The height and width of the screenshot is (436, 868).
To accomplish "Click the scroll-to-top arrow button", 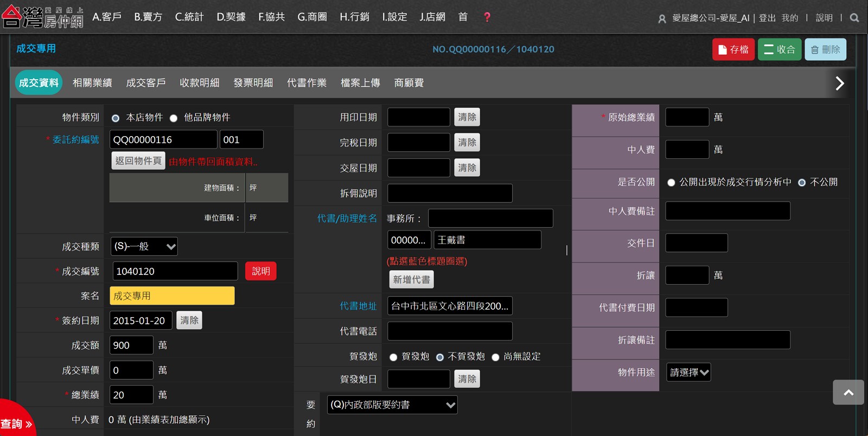I will coord(848,392).
